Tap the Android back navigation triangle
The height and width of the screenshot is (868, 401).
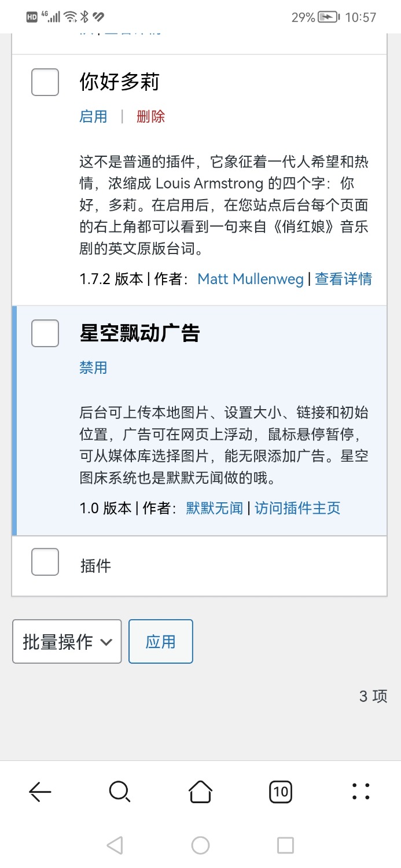[x=115, y=845]
